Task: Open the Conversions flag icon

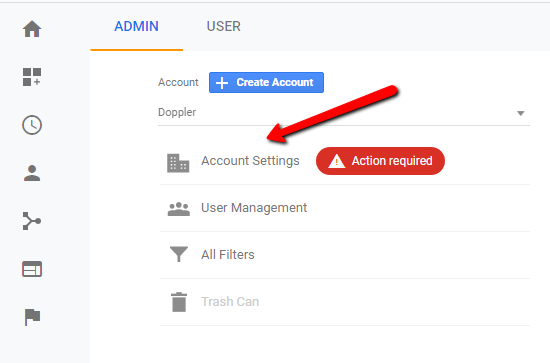Action: tap(32, 317)
